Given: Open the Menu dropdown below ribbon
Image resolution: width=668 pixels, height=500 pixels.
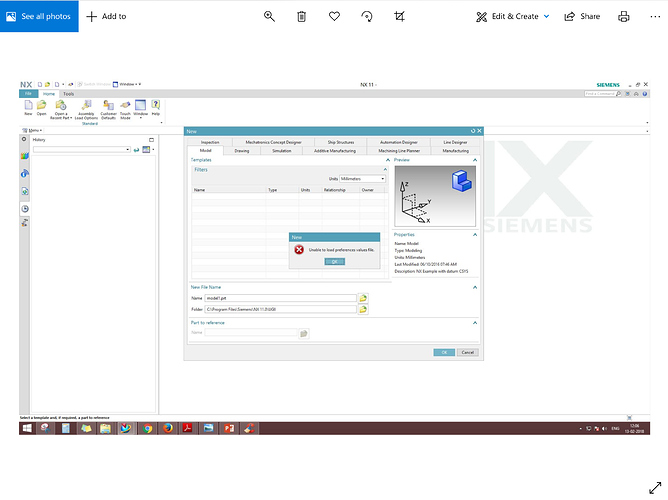Looking at the screenshot, I should click(32, 130).
